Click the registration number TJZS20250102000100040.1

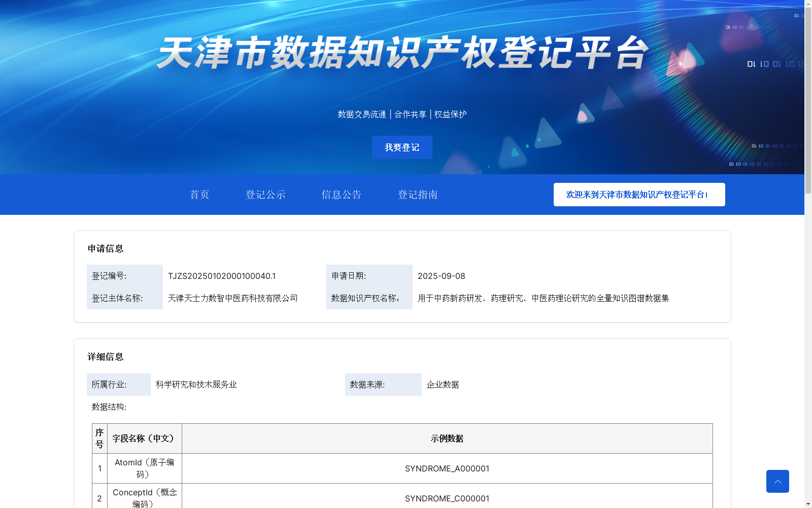pos(222,276)
